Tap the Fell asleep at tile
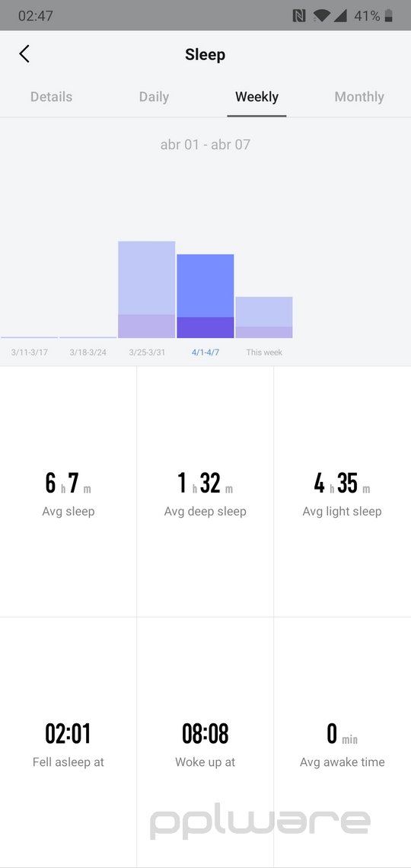Image resolution: width=411 pixels, height=868 pixels. point(68,742)
